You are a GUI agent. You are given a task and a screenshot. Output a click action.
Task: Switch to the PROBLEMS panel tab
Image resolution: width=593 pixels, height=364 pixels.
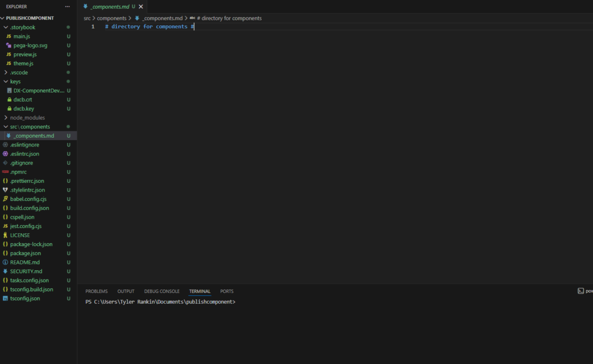(97, 291)
